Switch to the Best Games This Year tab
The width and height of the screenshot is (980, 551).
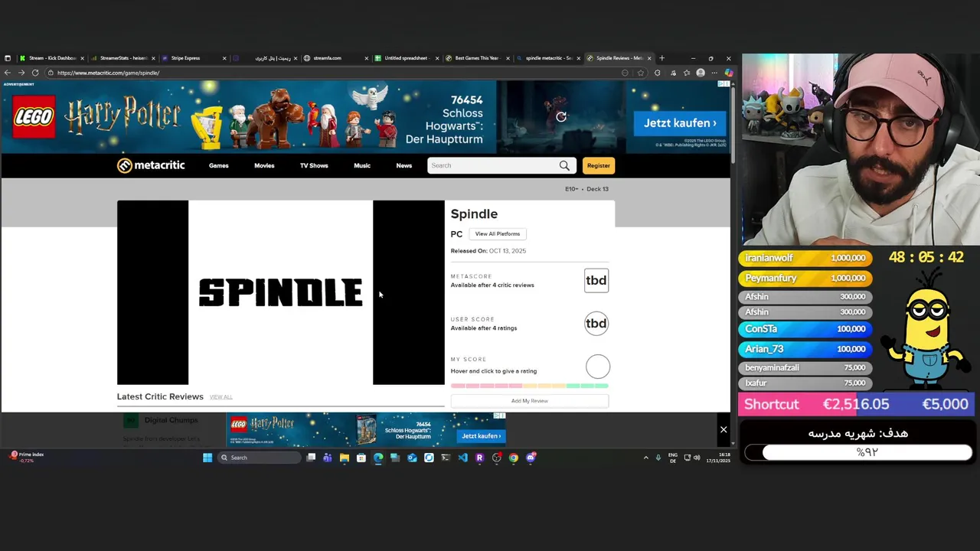coord(478,58)
